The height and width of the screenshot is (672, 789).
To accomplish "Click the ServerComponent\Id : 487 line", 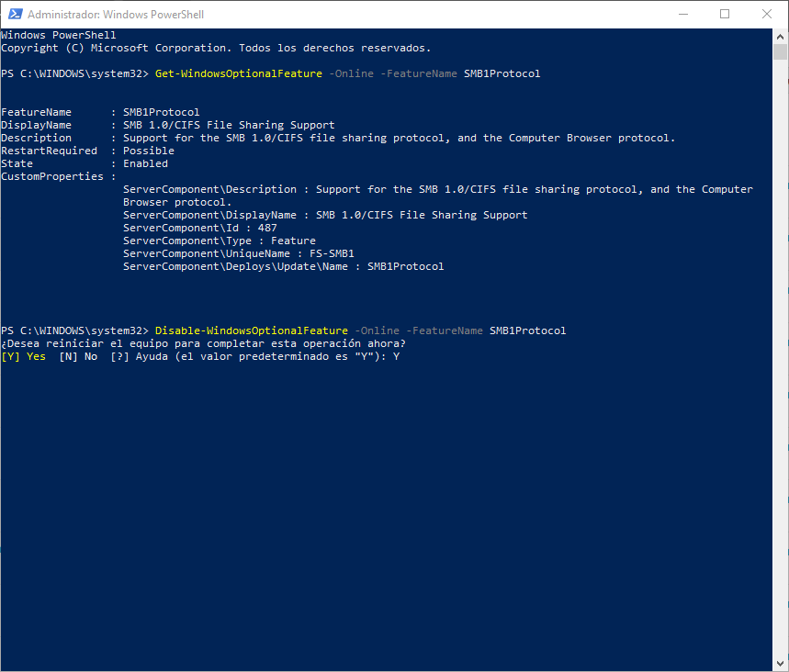I will (x=200, y=227).
